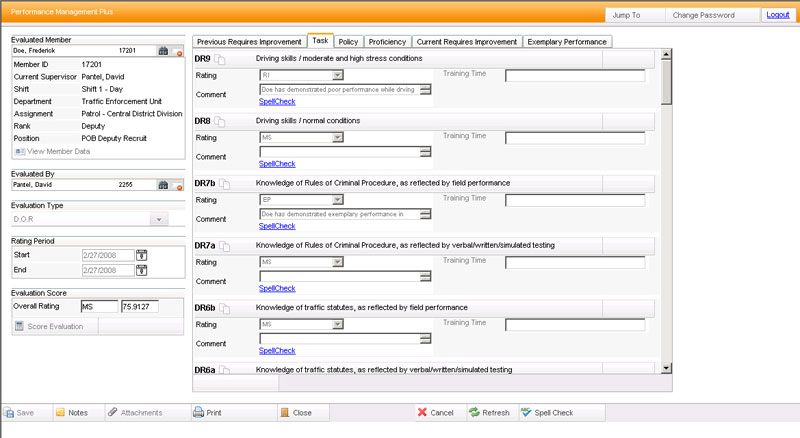The image size is (800, 438).
Task: Open the Exemplary Performance tab
Action: pyautogui.click(x=567, y=42)
